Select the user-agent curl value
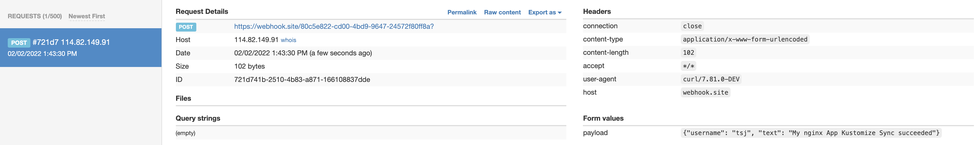 [x=711, y=79]
